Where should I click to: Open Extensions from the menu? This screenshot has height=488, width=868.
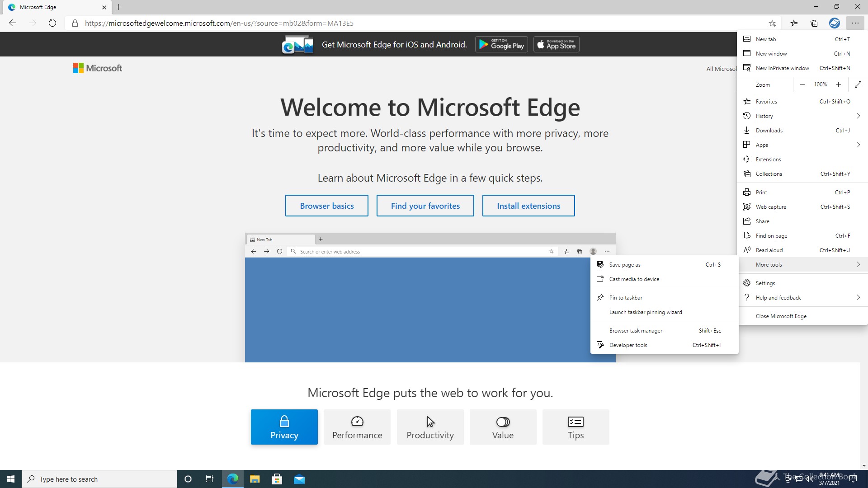tap(802, 160)
